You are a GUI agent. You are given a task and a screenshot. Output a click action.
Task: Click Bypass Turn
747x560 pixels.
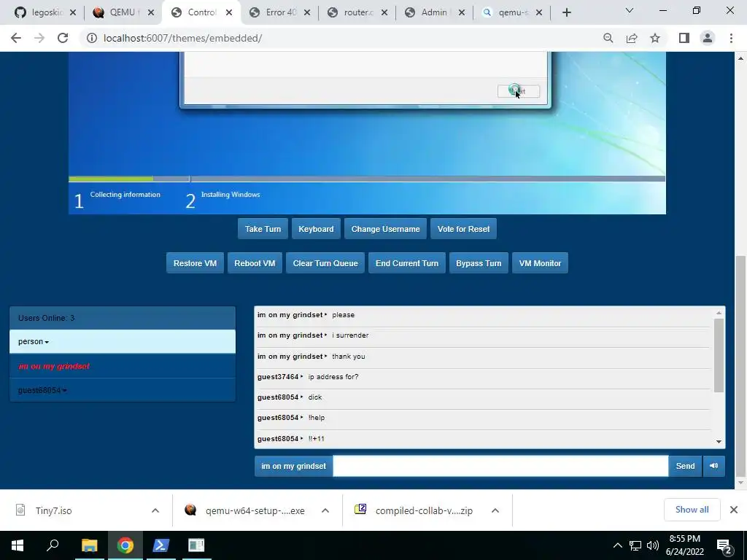click(479, 263)
